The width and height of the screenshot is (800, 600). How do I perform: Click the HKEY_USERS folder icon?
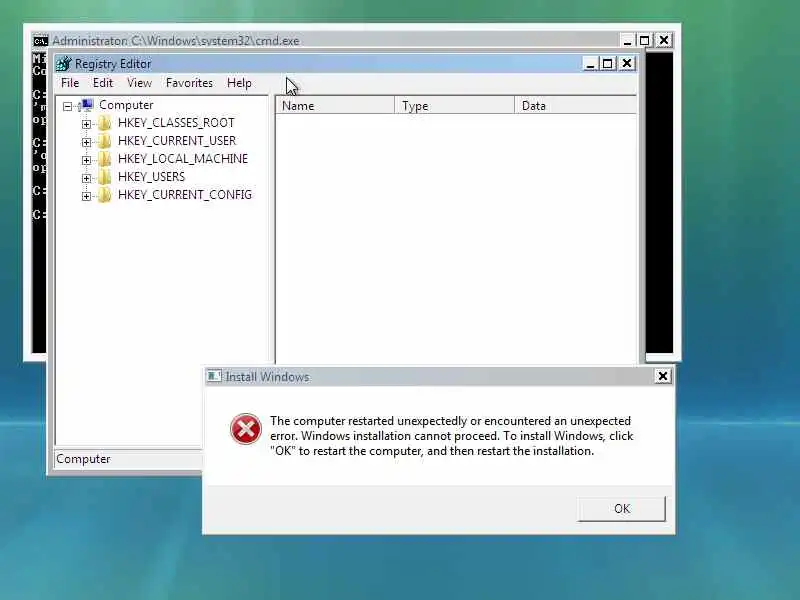(104, 177)
